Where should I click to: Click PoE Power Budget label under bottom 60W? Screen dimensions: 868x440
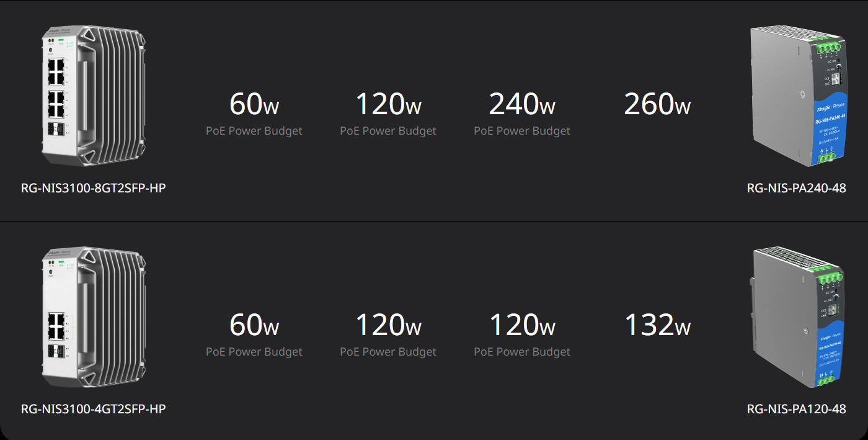pos(254,352)
